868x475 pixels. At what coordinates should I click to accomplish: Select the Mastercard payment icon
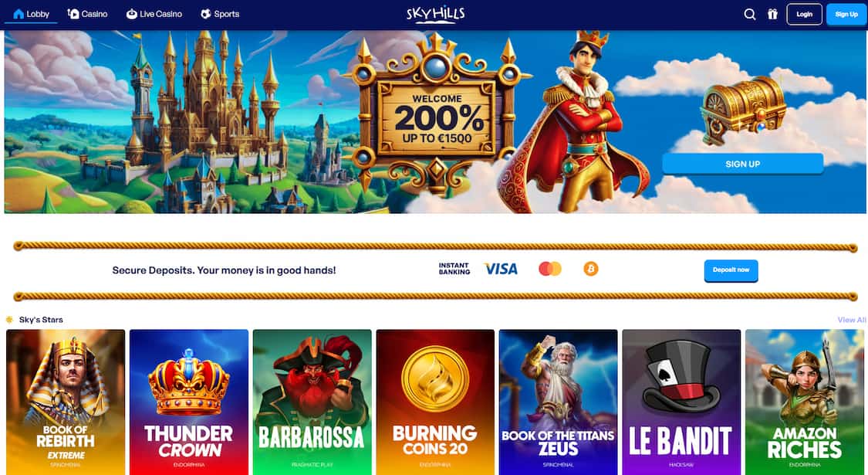coord(549,269)
